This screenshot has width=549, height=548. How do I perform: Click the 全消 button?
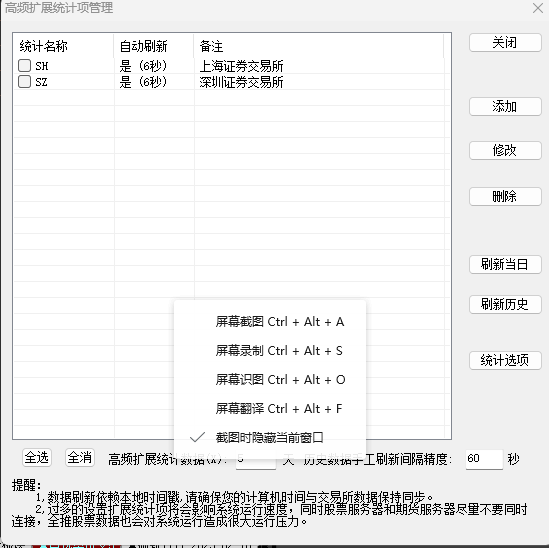pos(80,458)
